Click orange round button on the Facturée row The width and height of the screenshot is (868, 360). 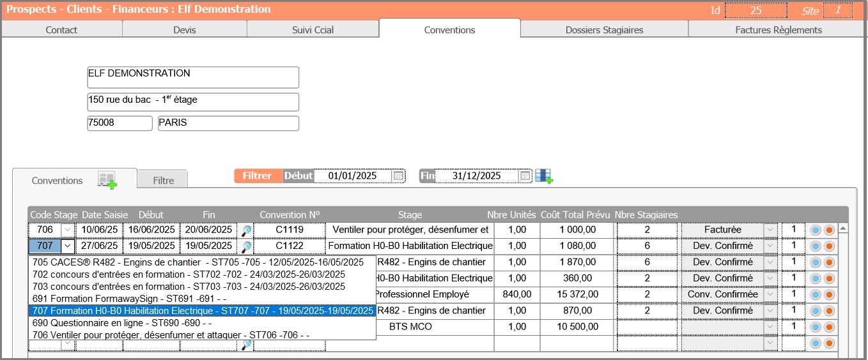point(829,230)
